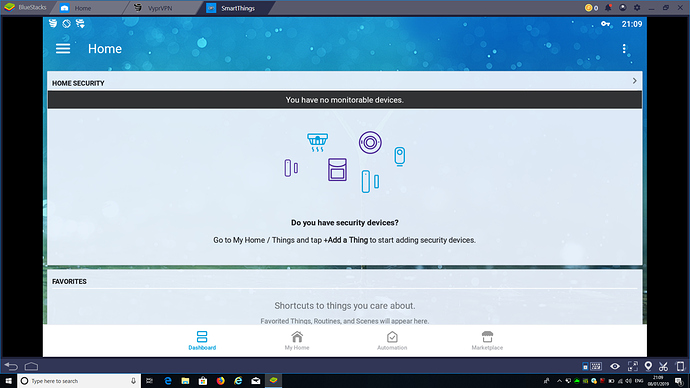
Task: Open the hamburger navigation menu
Action: coord(63,48)
